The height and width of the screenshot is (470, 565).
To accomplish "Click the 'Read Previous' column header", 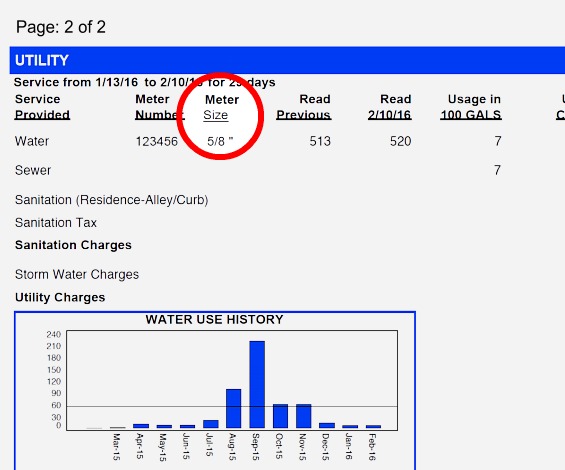I will [x=304, y=107].
